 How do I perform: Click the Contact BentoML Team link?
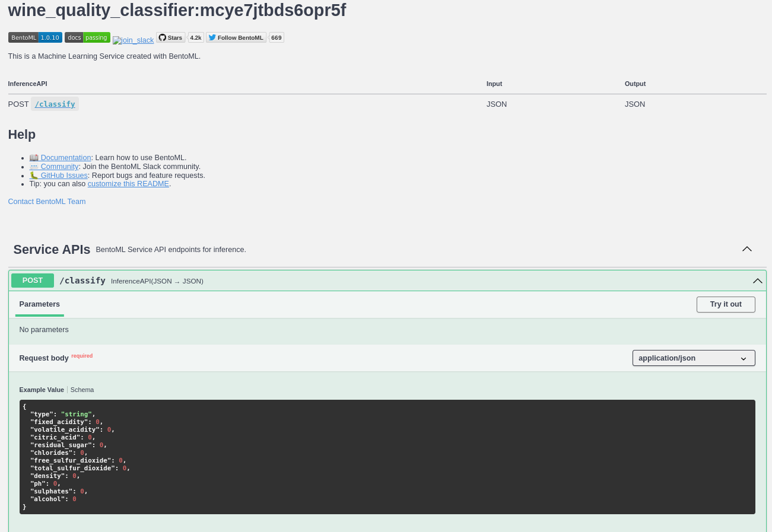click(x=47, y=202)
